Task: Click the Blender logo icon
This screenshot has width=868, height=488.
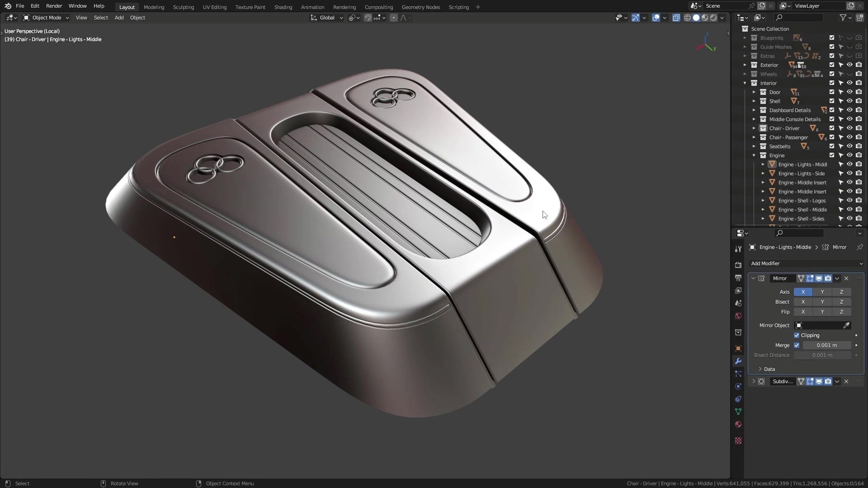Action: coord(8,6)
